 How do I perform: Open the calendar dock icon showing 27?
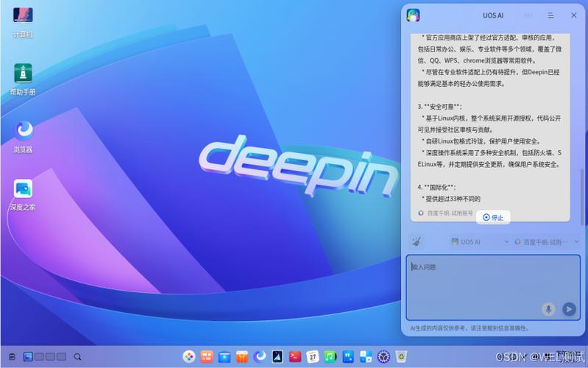[x=313, y=356]
